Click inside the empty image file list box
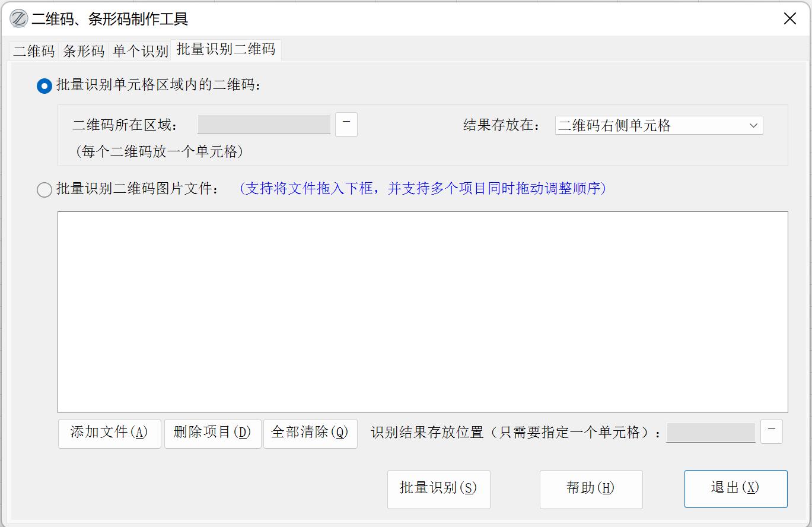 coord(422,312)
